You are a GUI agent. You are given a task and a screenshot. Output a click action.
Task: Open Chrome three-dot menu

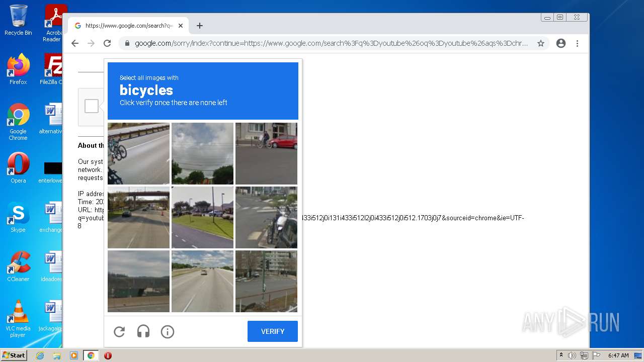(577, 43)
